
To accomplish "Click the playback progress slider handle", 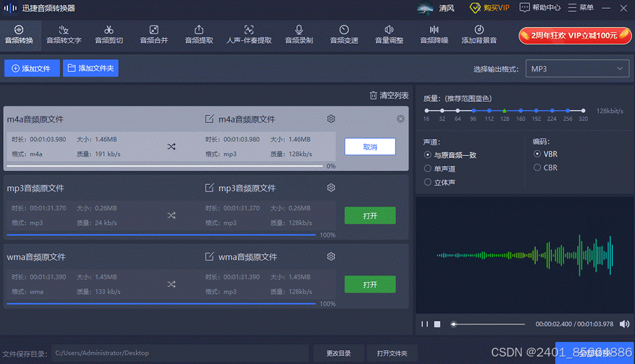I will click(x=454, y=324).
